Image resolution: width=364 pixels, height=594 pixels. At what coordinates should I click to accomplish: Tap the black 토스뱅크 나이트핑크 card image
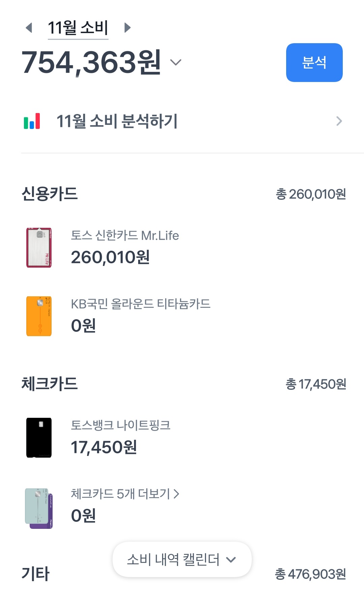click(x=39, y=438)
